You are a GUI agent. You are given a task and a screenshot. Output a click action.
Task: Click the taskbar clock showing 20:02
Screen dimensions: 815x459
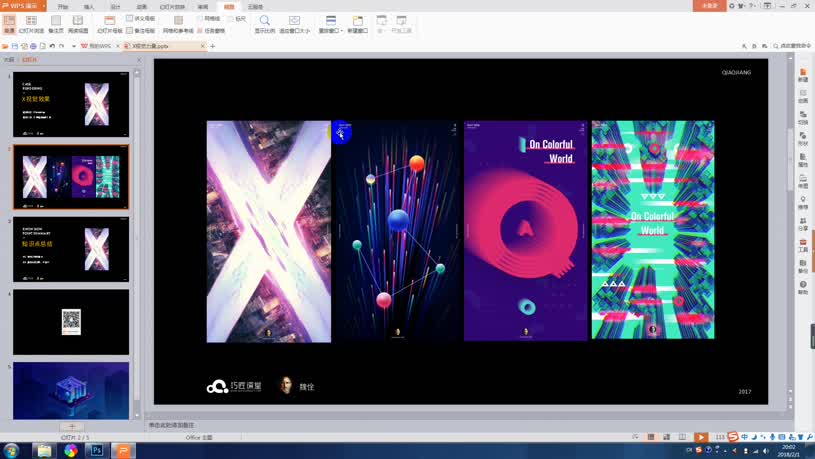click(788, 451)
